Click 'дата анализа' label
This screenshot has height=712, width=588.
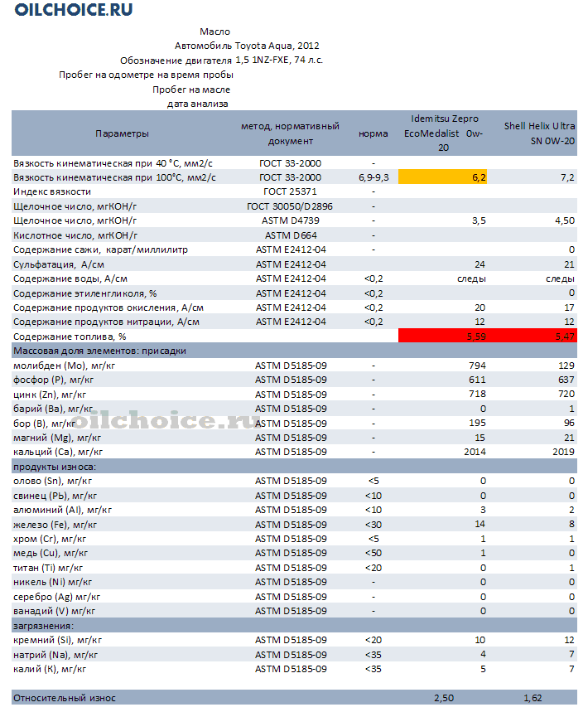click(197, 104)
